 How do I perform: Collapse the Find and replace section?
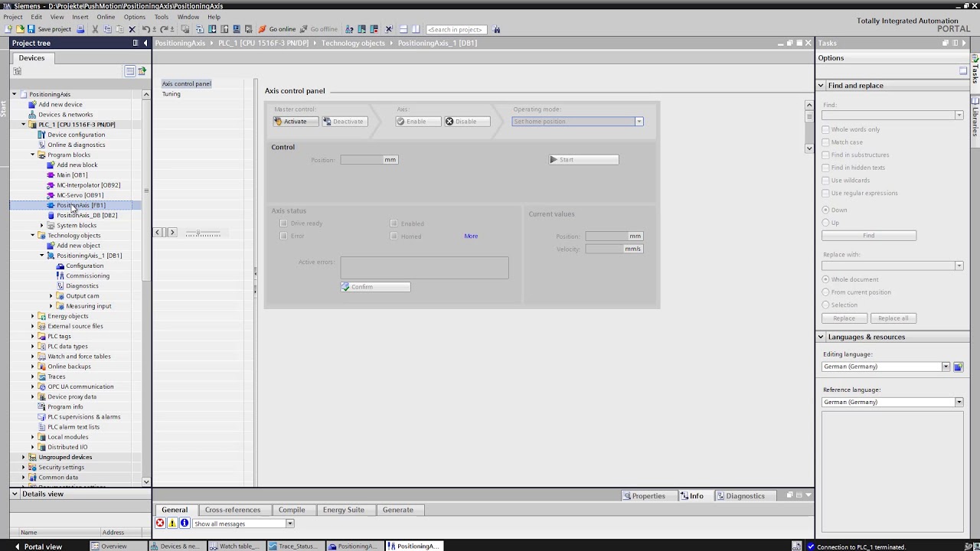821,86
